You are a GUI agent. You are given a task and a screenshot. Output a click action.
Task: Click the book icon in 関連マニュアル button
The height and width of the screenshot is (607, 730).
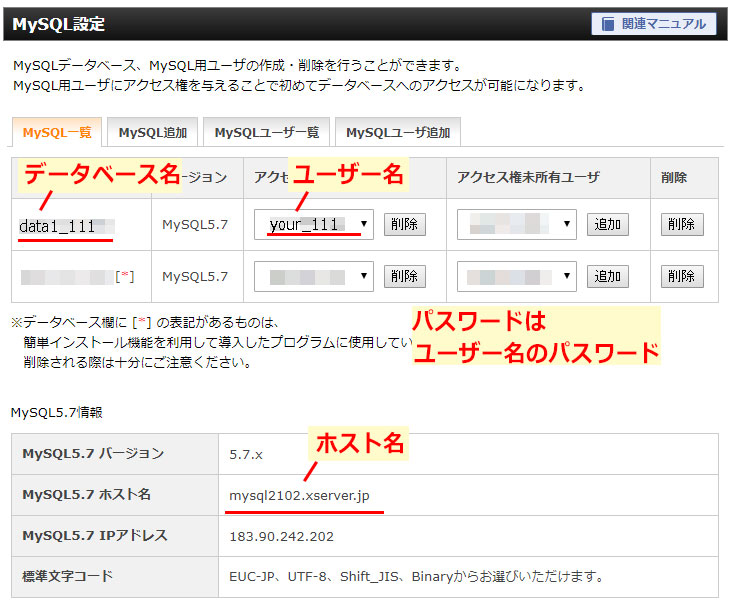608,24
